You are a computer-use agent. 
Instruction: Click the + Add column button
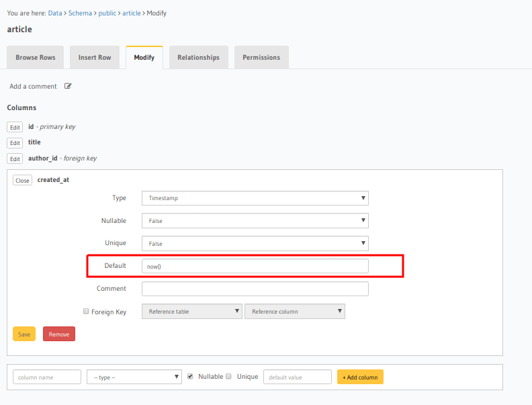point(360,377)
